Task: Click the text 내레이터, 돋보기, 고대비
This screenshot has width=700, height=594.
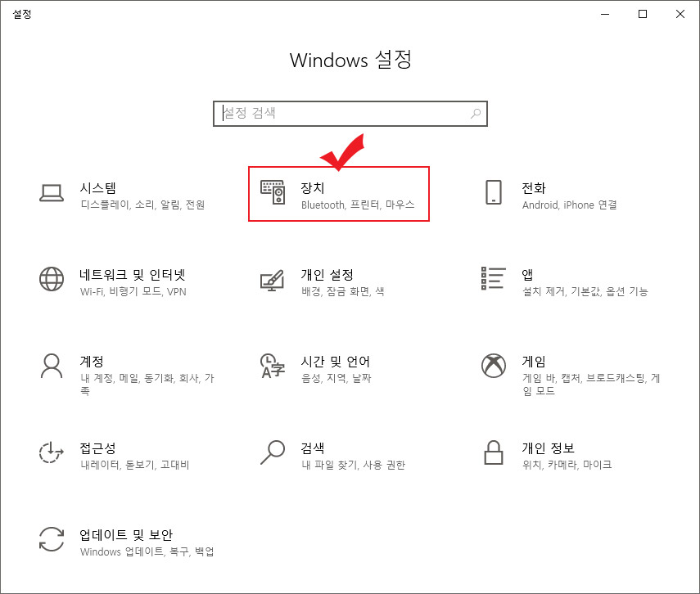Action: pos(135,465)
